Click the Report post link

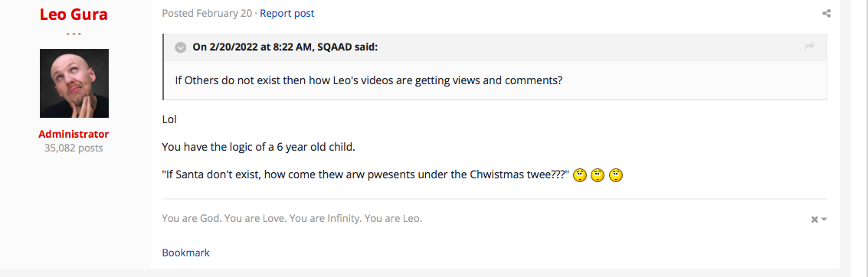(x=287, y=13)
